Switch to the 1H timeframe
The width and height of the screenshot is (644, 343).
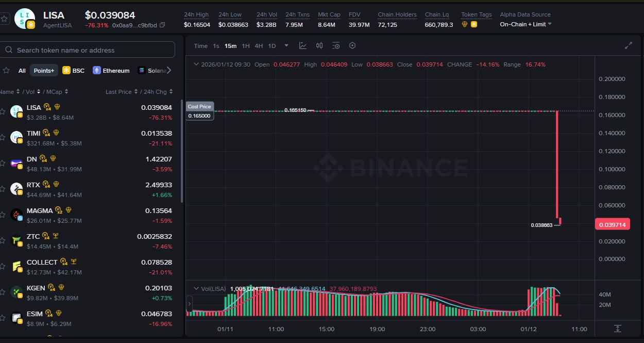[x=246, y=46]
